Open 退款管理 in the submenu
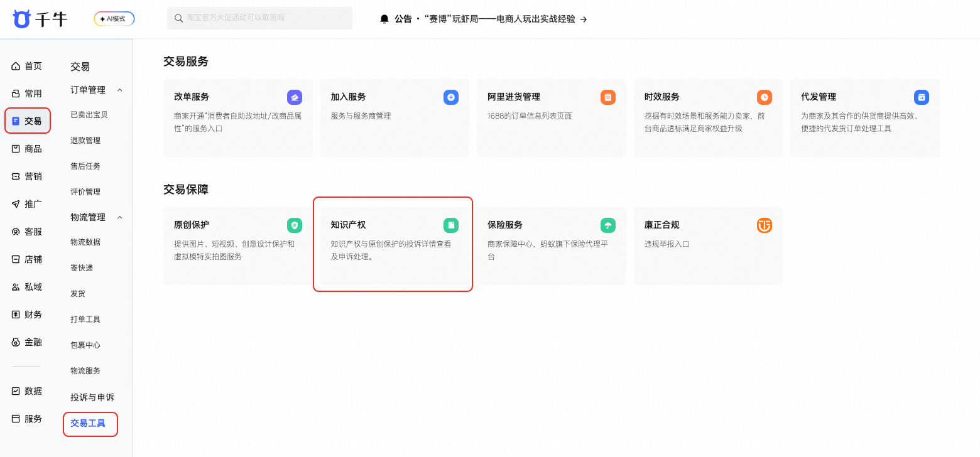 click(x=85, y=141)
